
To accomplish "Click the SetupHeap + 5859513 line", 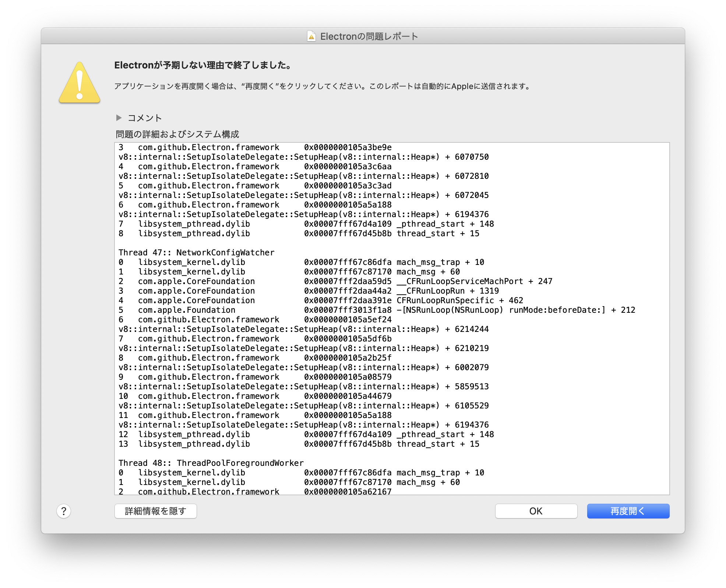I will (304, 386).
